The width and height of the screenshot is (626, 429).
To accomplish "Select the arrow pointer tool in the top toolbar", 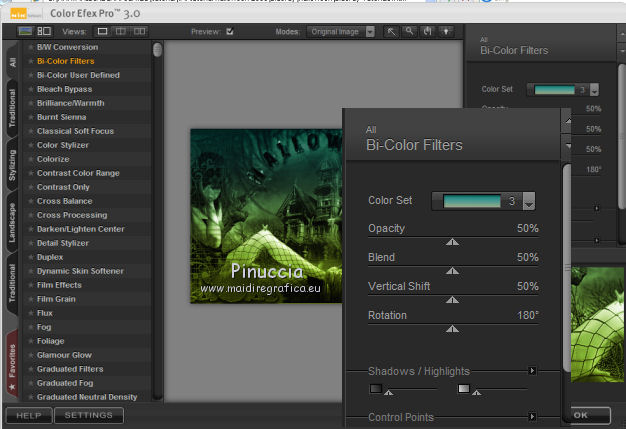I will (x=392, y=32).
